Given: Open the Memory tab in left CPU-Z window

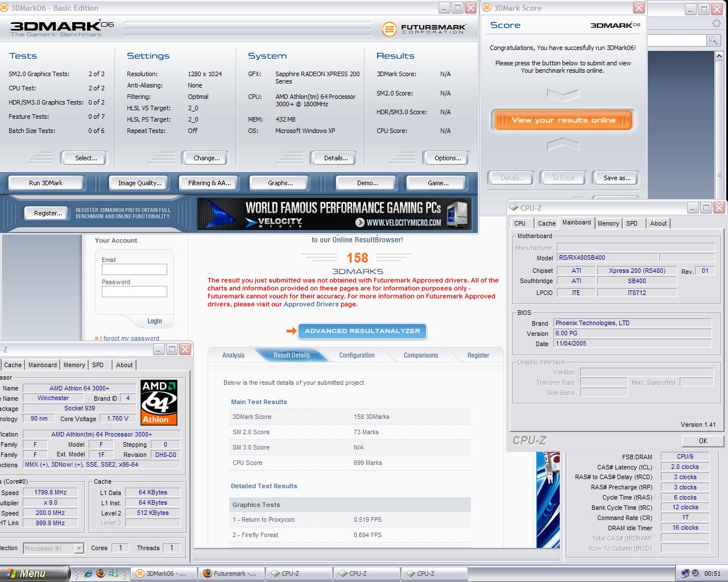Looking at the screenshot, I should click(x=75, y=365).
